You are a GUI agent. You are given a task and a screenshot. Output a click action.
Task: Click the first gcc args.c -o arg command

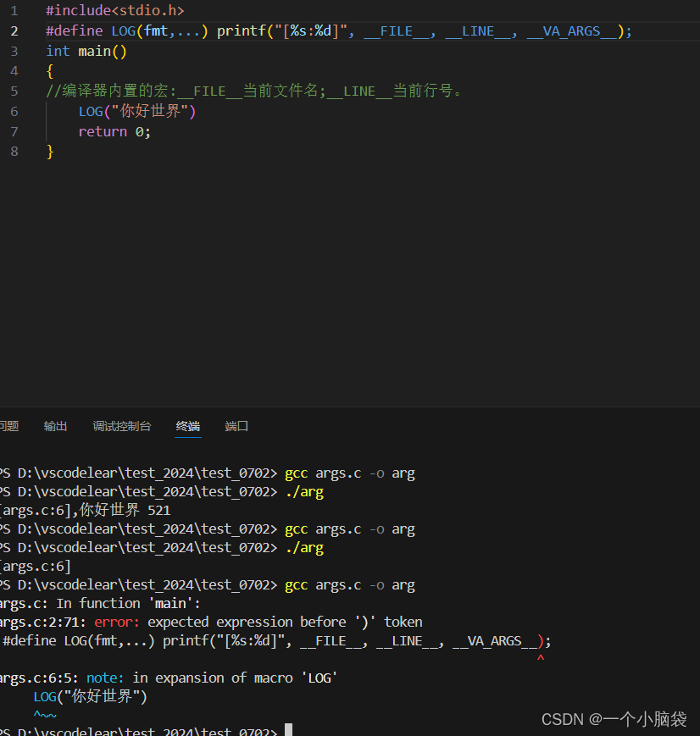350,473
